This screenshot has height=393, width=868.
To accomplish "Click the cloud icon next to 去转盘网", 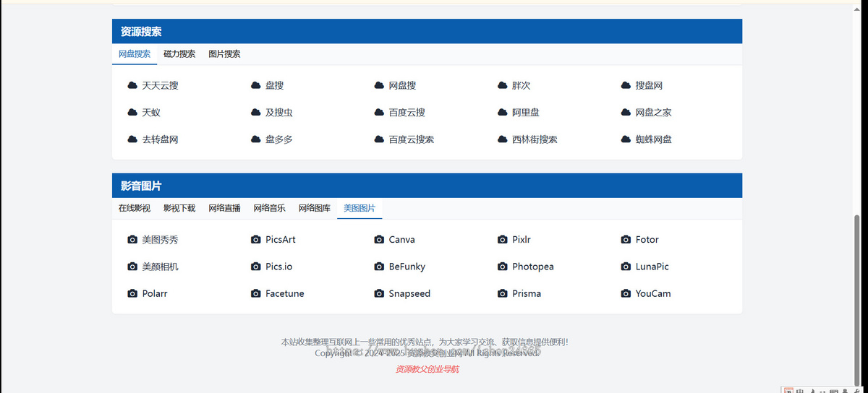I will click(x=132, y=139).
